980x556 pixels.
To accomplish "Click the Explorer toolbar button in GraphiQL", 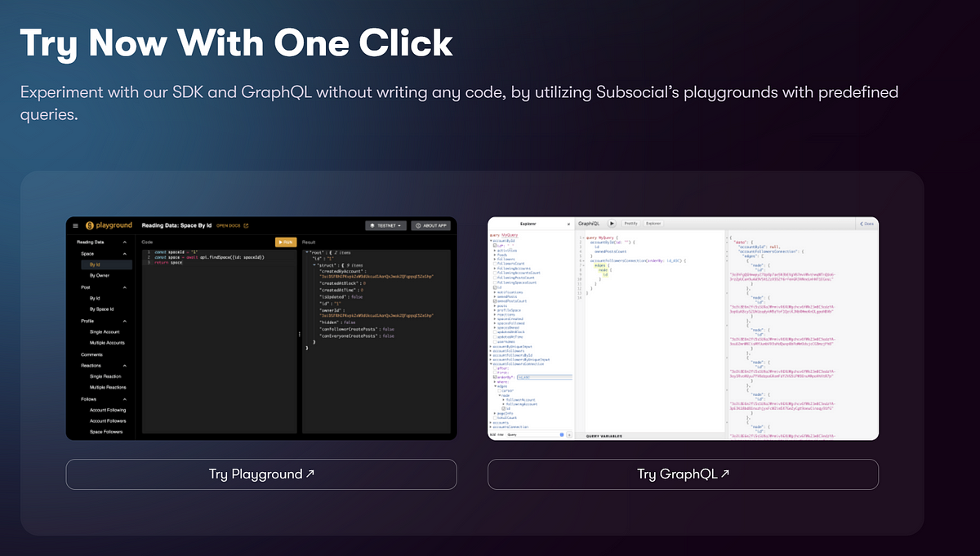I will pyautogui.click(x=653, y=223).
